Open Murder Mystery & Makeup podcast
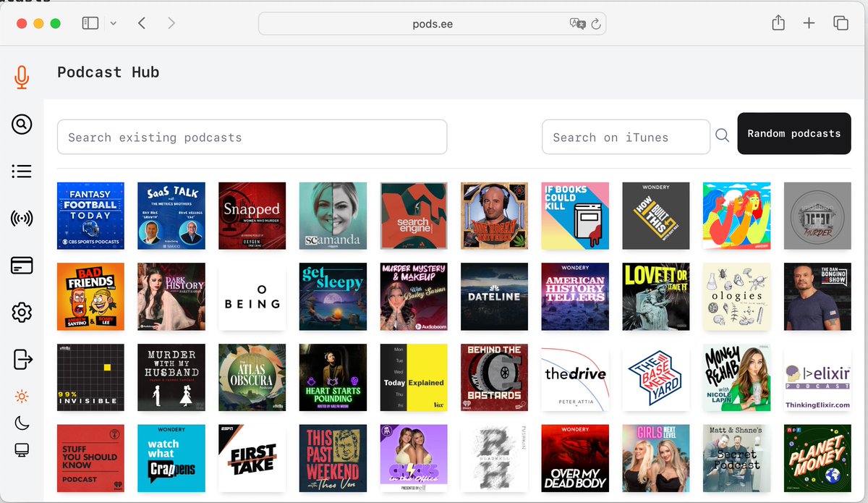This screenshot has height=503, width=868. click(414, 297)
